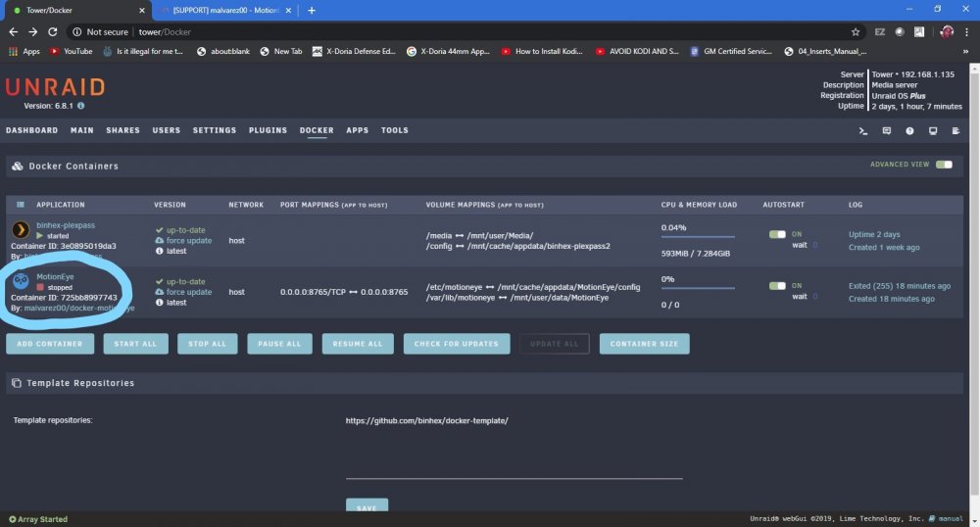
Task: Toggle autostart for MotionEye container
Action: point(777,285)
